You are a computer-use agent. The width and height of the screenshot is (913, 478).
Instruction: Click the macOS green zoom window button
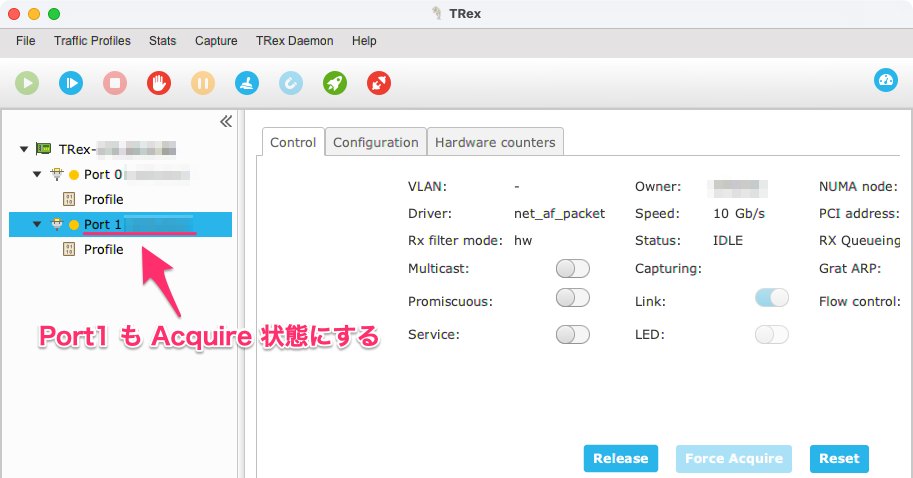click(x=54, y=14)
